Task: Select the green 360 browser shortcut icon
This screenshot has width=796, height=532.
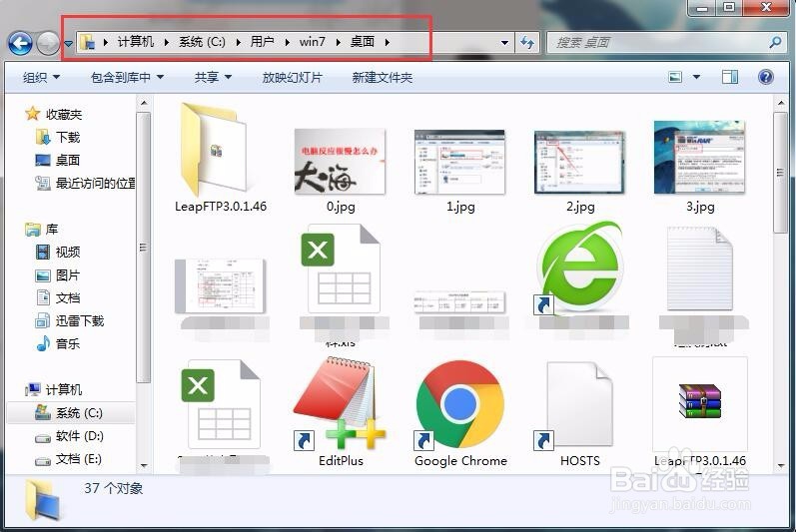Action: tap(579, 267)
